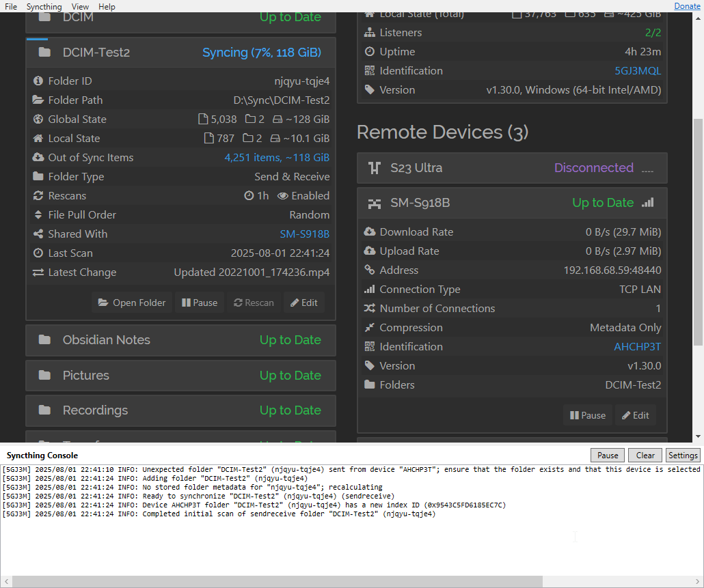704x588 pixels.
Task: Click the console horizontal scrollbar thumb
Action: (277, 581)
